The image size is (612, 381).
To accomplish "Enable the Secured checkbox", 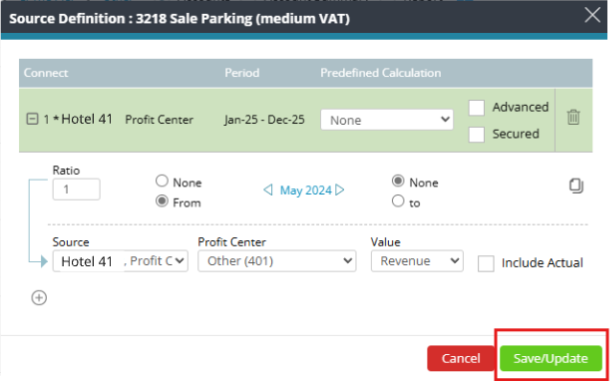I will tap(477, 134).
